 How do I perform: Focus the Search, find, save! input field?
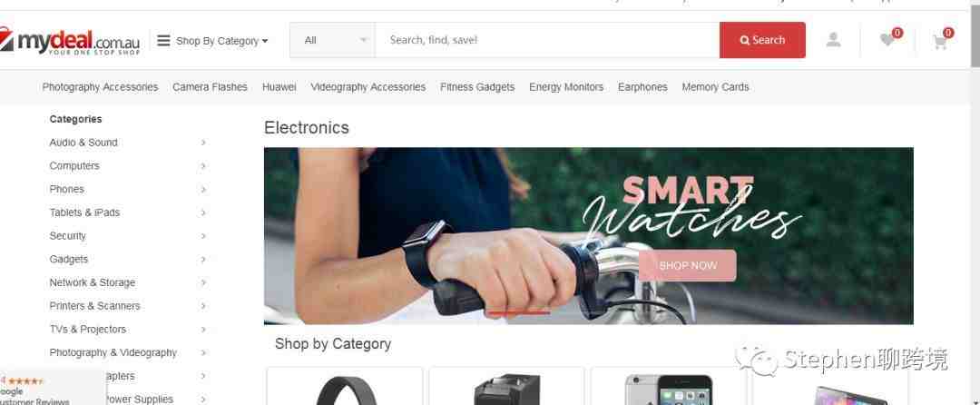[x=547, y=40]
